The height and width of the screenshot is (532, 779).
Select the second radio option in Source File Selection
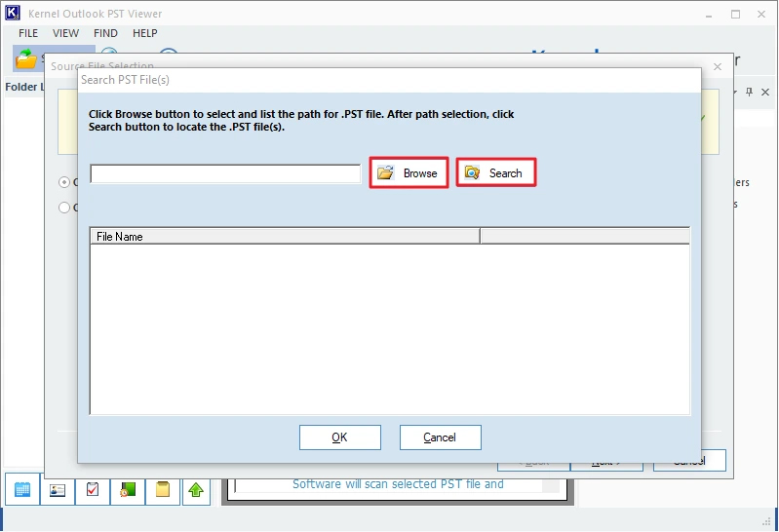(x=64, y=208)
